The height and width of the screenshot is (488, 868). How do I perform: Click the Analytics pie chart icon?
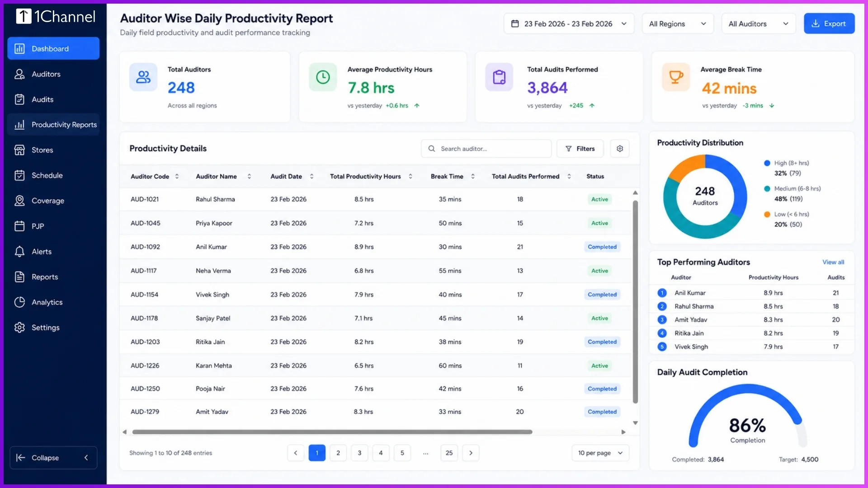coord(19,302)
